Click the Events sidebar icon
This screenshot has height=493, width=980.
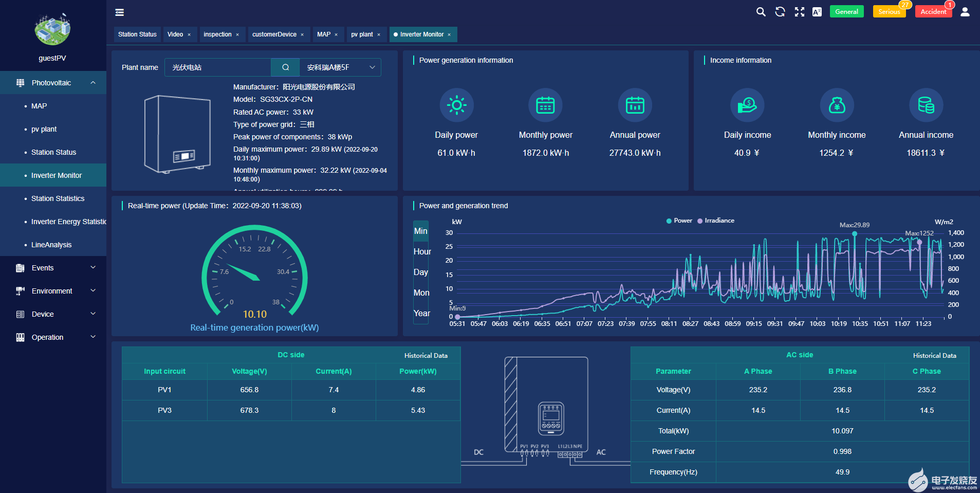21,268
